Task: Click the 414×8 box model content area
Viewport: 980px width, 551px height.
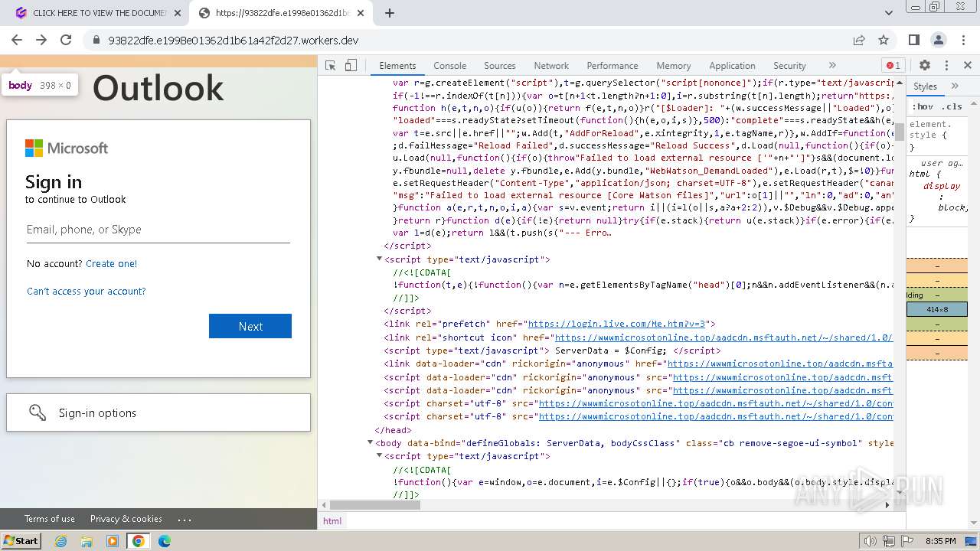Action: (936, 310)
